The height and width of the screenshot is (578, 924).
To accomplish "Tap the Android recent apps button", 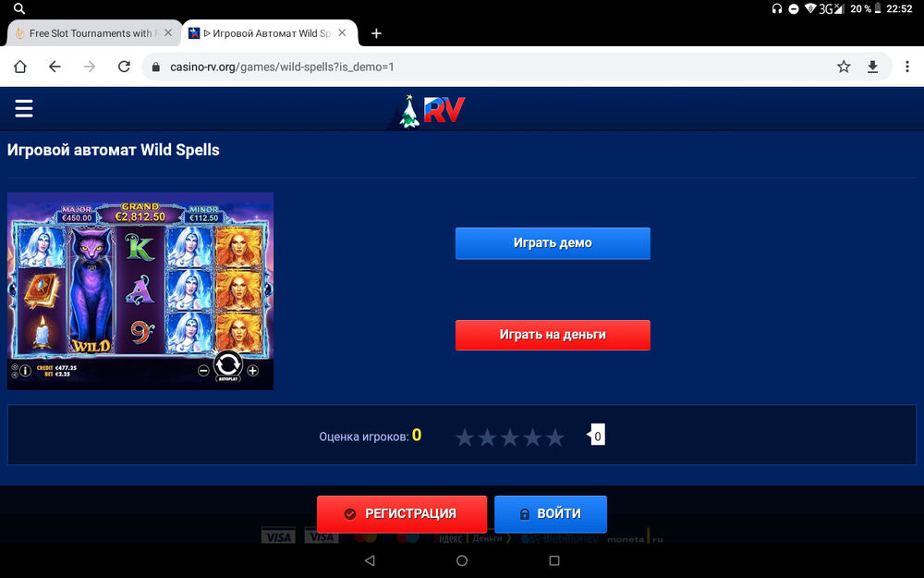I will pyautogui.click(x=553, y=560).
